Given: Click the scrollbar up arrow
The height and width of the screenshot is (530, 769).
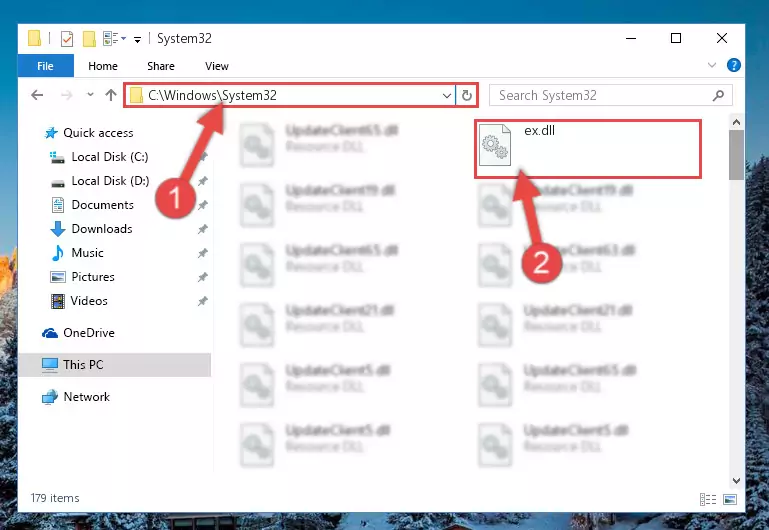Looking at the screenshot, I should [x=736, y=122].
